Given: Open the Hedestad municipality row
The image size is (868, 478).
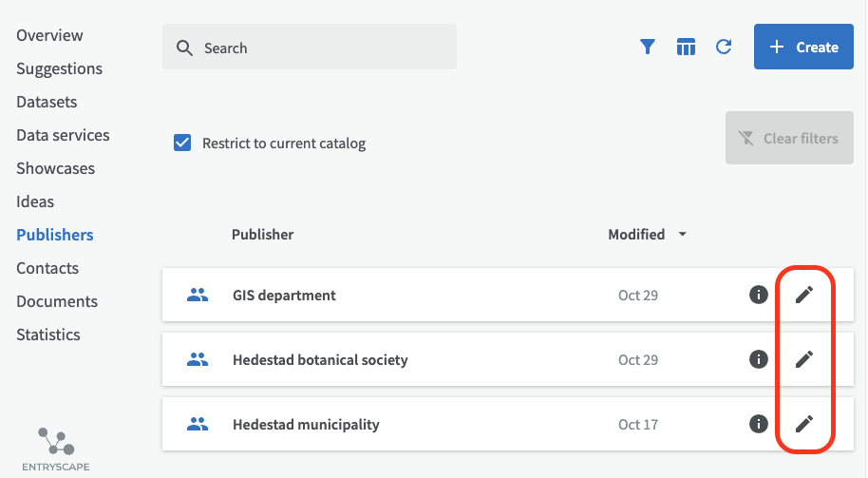Looking at the screenshot, I should point(306,425).
